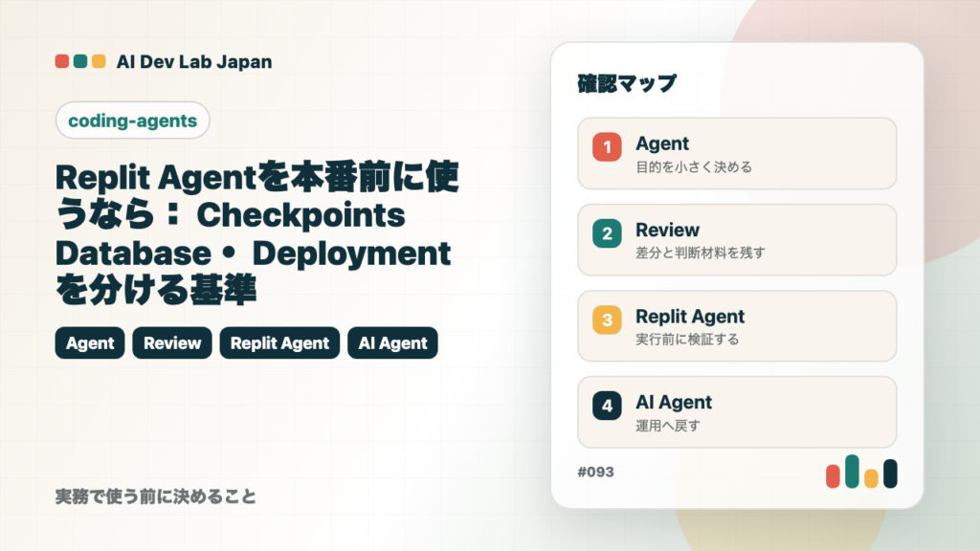
Task: Click the red dot in the logo
Action: 62,61
